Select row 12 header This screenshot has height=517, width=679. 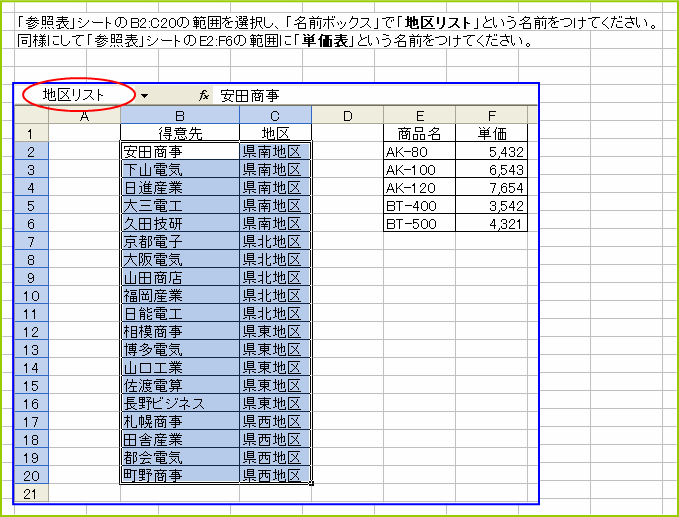click(31, 332)
